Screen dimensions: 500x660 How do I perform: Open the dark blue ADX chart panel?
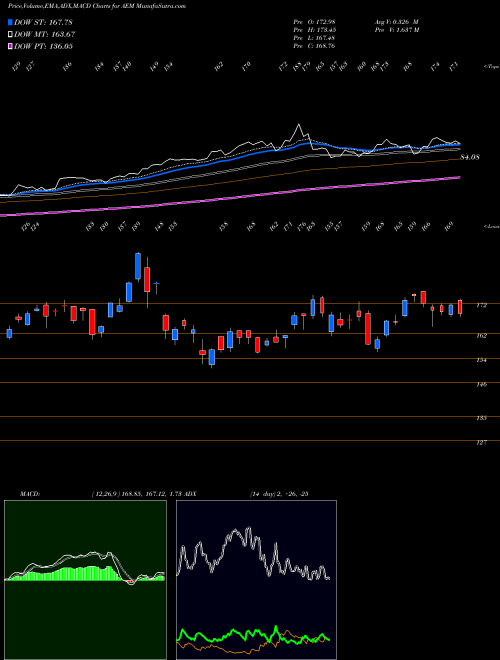256,580
